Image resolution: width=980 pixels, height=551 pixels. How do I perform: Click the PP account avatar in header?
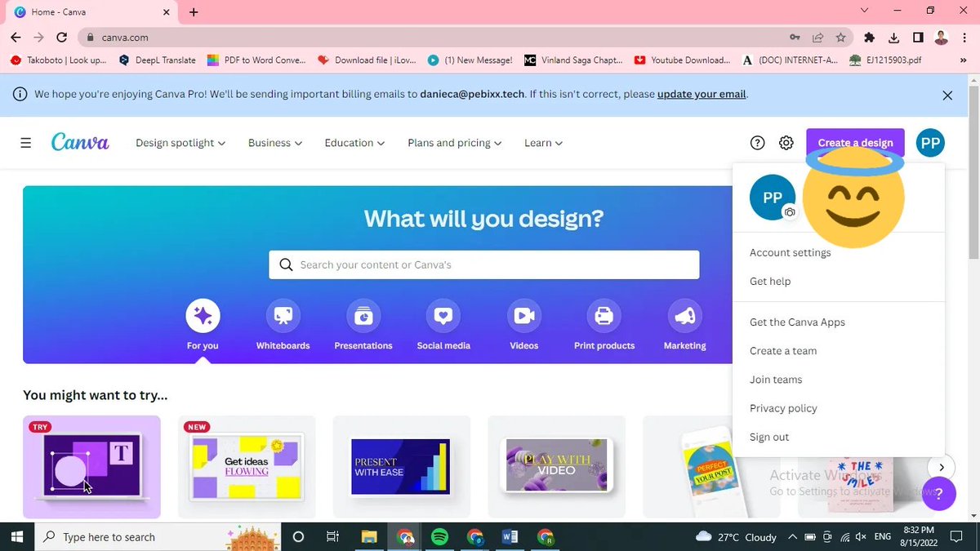930,143
